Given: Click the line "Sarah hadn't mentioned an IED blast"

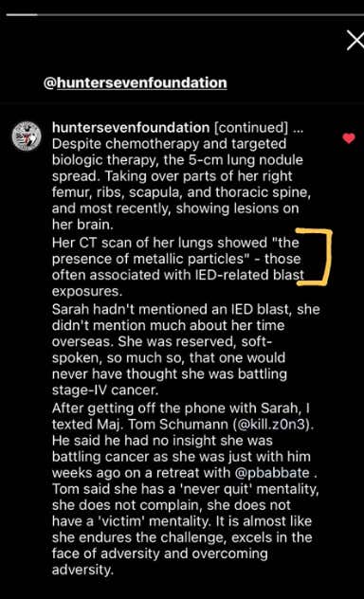Looking at the screenshot, I should pyautogui.click(x=186, y=309).
